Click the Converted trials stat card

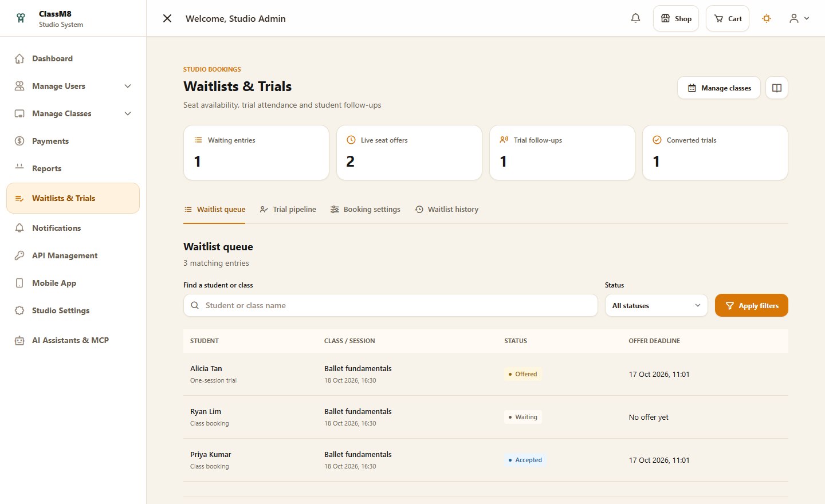coord(715,153)
